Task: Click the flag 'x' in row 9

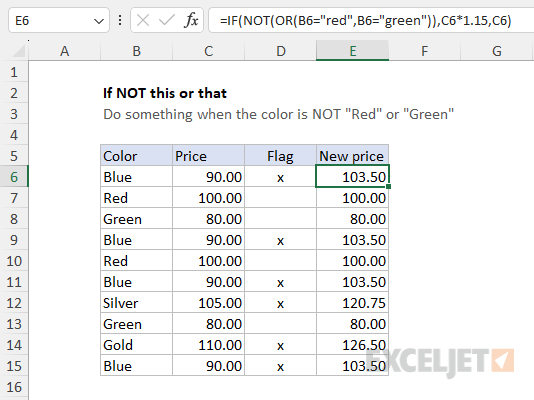Action: (x=281, y=240)
